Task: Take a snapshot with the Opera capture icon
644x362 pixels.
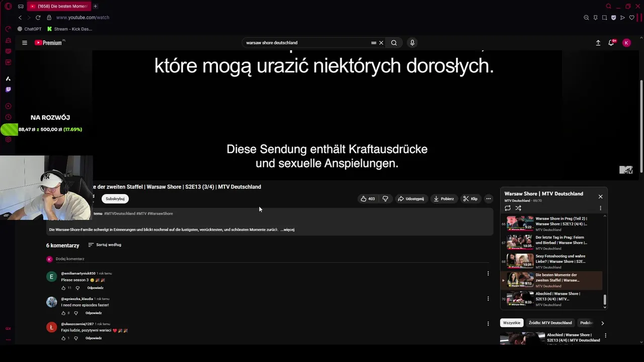Action: click(604, 17)
